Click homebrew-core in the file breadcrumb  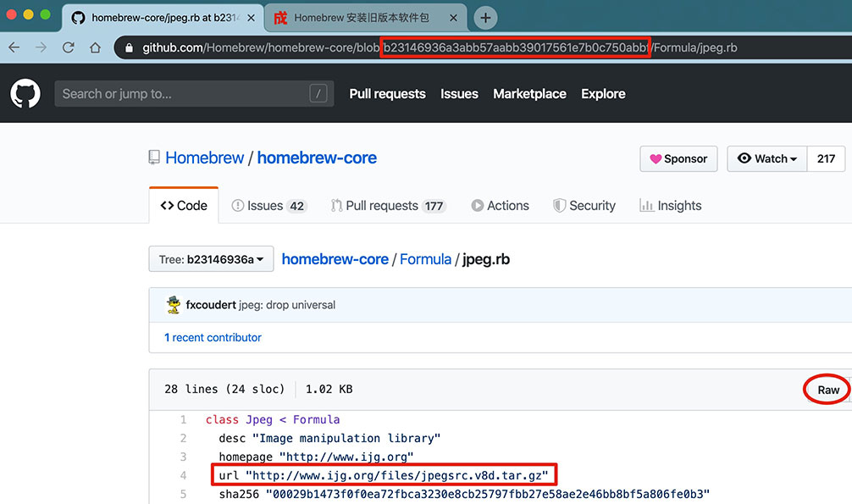(x=335, y=259)
